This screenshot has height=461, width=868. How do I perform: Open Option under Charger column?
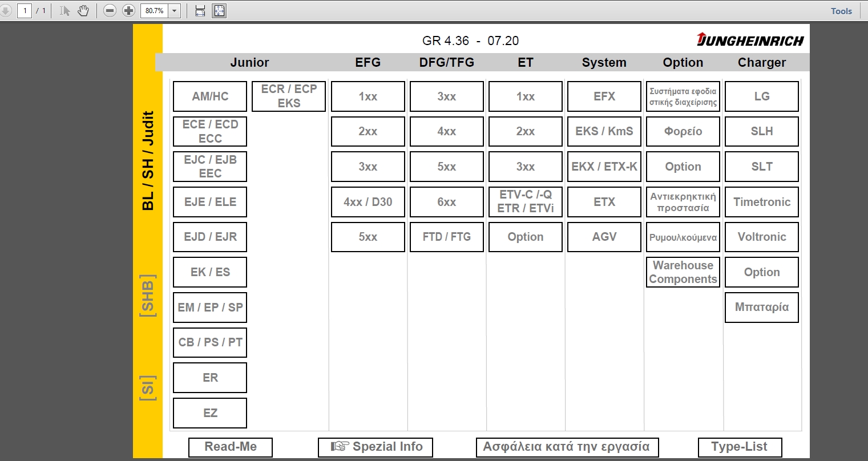tap(762, 272)
